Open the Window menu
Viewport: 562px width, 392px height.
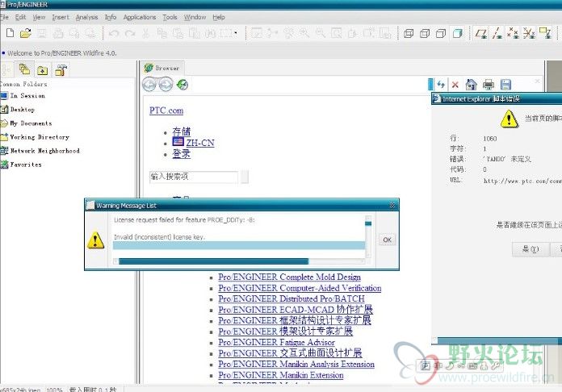point(195,17)
